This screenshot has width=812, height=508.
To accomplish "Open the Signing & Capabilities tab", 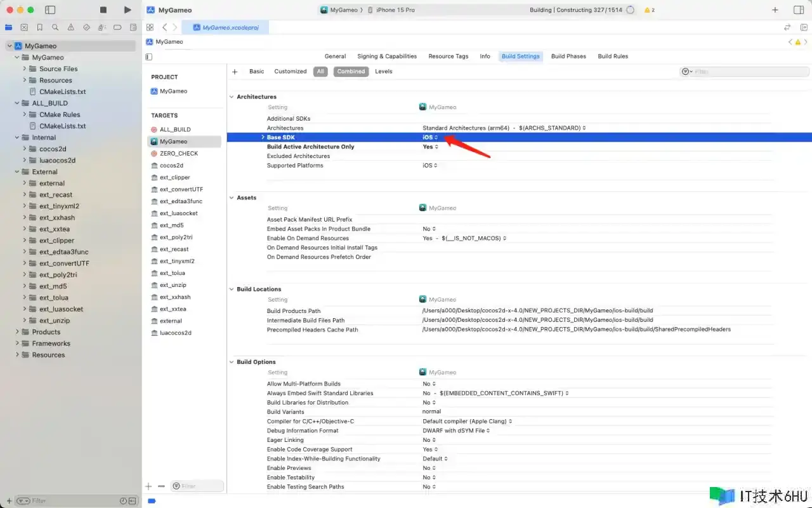I will [x=386, y=57].
